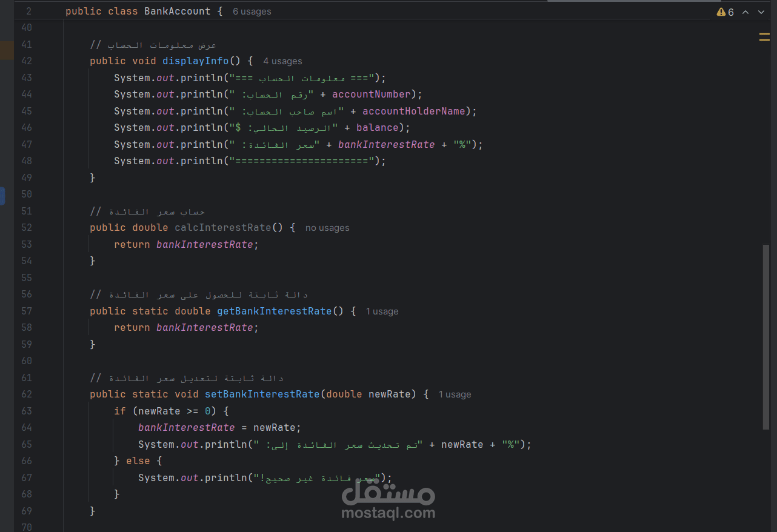Open the warnings indicator showing 6 problems
This screenshot has width=777, height=532.
coord(725,12)
